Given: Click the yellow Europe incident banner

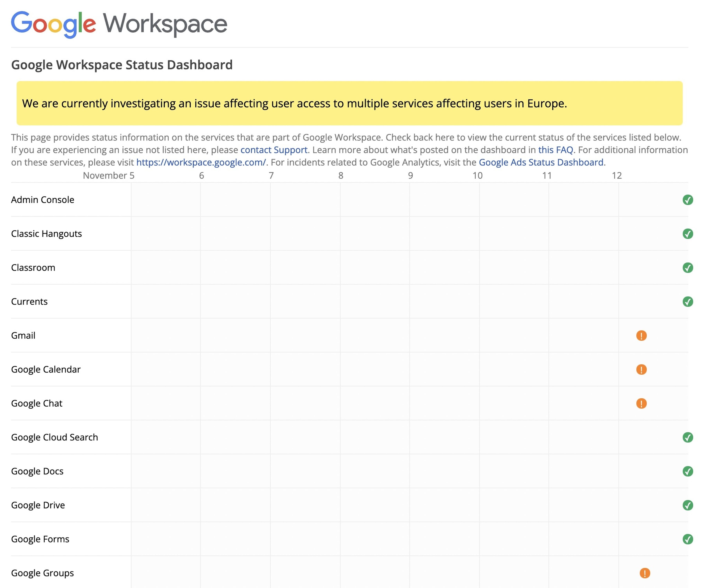Looking at the screenshot, I should coord(349,103).
